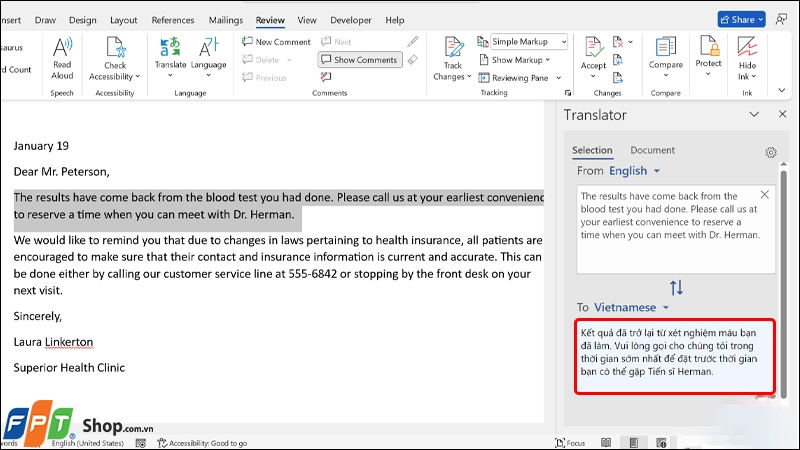
Task: Open the Help tab
Action: pos(394,20)
